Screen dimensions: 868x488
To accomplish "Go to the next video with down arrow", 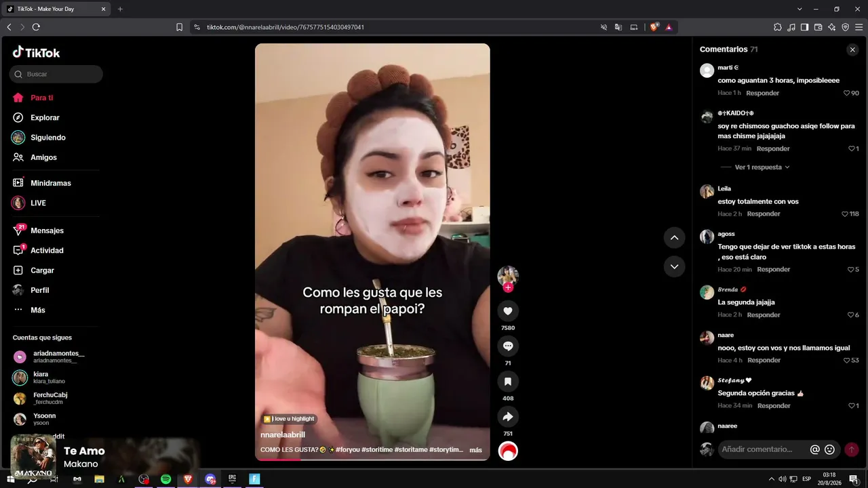I will [x=674, y=266].
